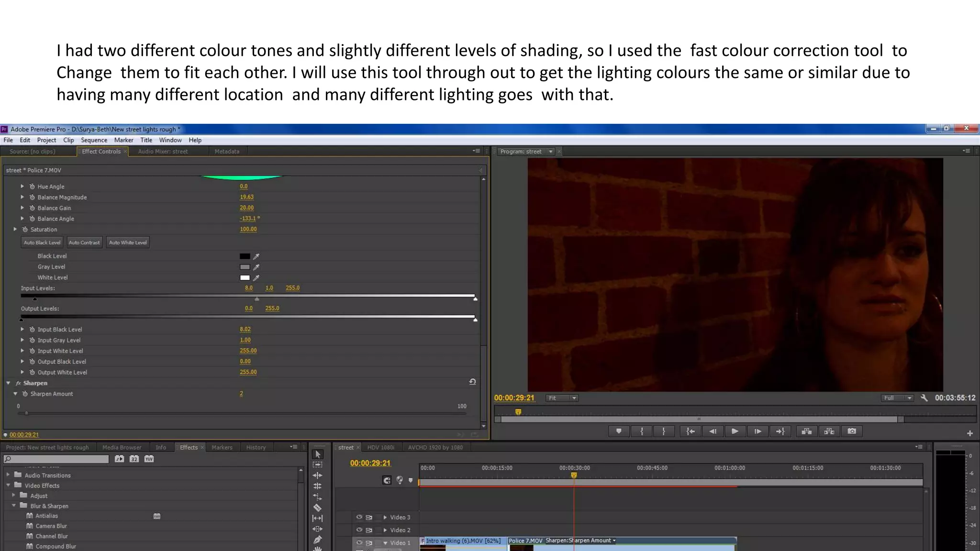Open Fit zoom level dropdown
This screenshot has width=980, height=551.
pyautogui.click(x=562, y=398)
